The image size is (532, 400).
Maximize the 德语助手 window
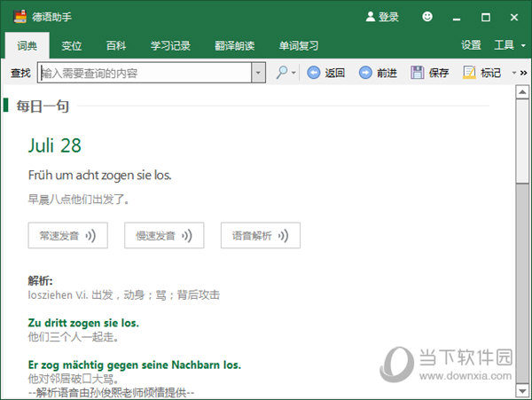coord(486,17)
